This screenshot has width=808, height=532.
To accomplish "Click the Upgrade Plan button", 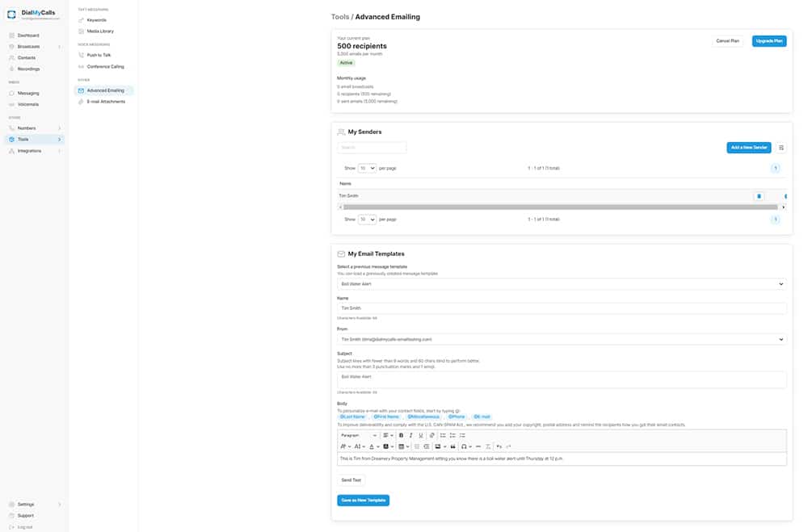I will point(768,40).
